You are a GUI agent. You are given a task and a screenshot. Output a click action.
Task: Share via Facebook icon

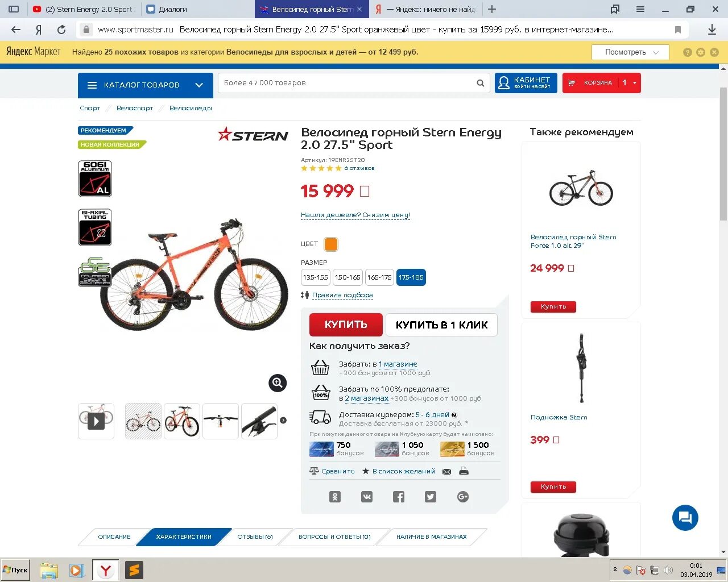coord(399,497)
